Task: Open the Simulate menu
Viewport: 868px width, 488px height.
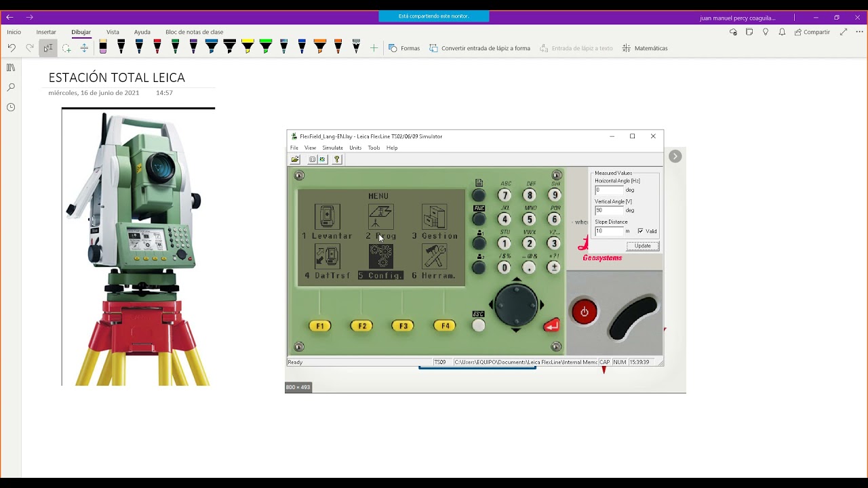Action: [x=332, y=148]
